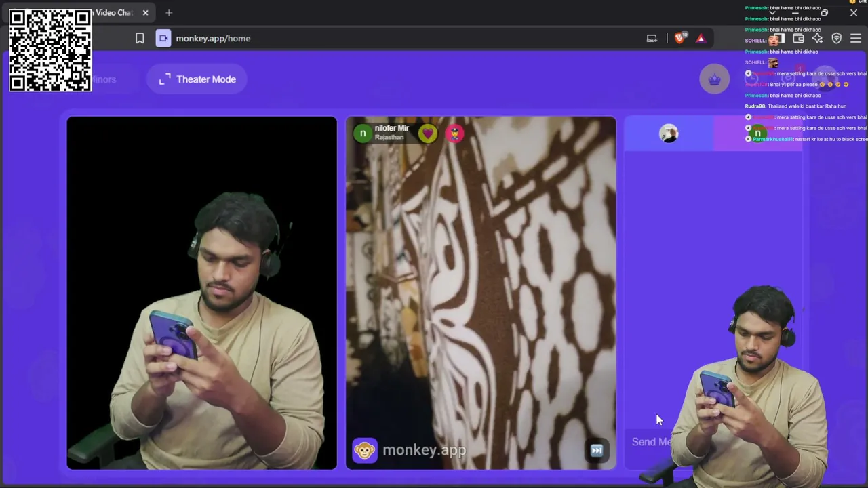
Task: Open the premium crown icon
Action: (714, 79)
